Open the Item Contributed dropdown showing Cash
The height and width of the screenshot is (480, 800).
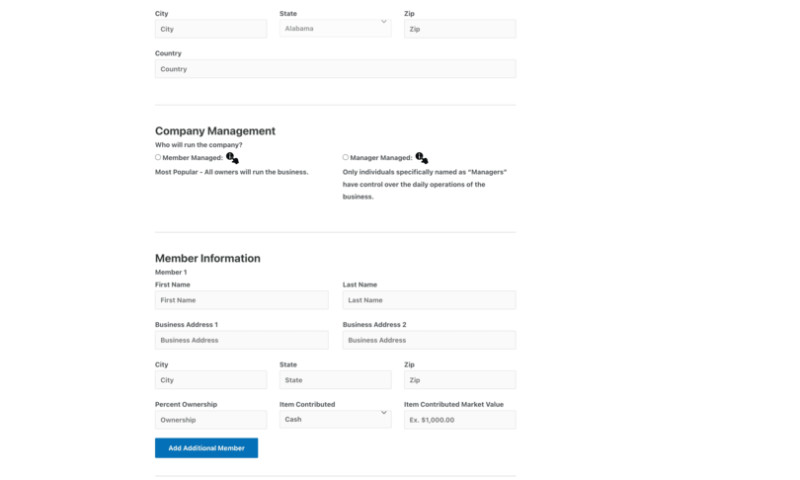point(335,419)
